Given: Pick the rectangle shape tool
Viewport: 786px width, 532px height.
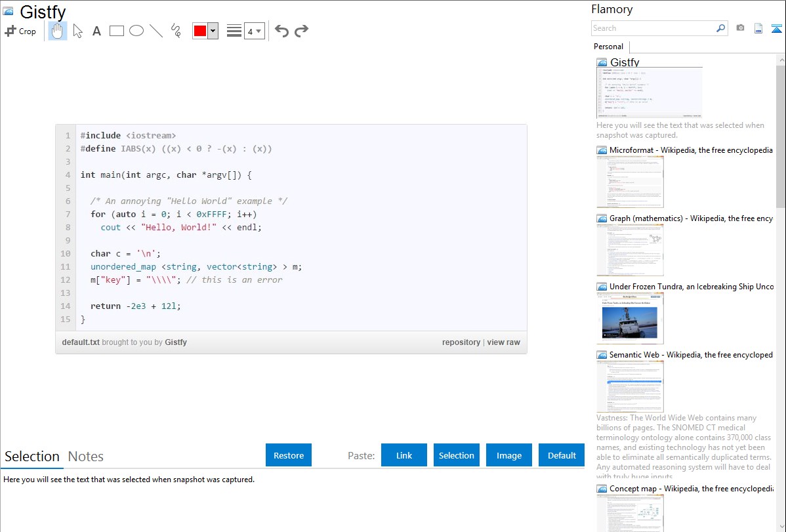Looking at the screenshot, I should (116, 31).
